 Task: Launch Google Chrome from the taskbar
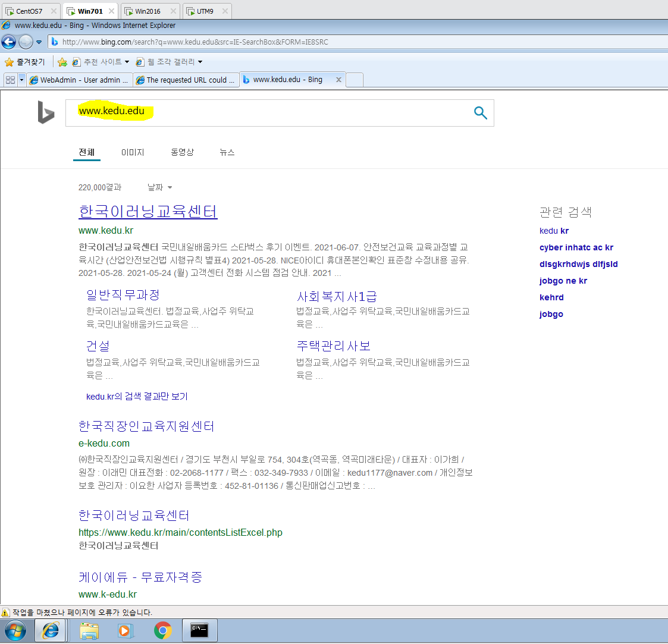(163, 631)
